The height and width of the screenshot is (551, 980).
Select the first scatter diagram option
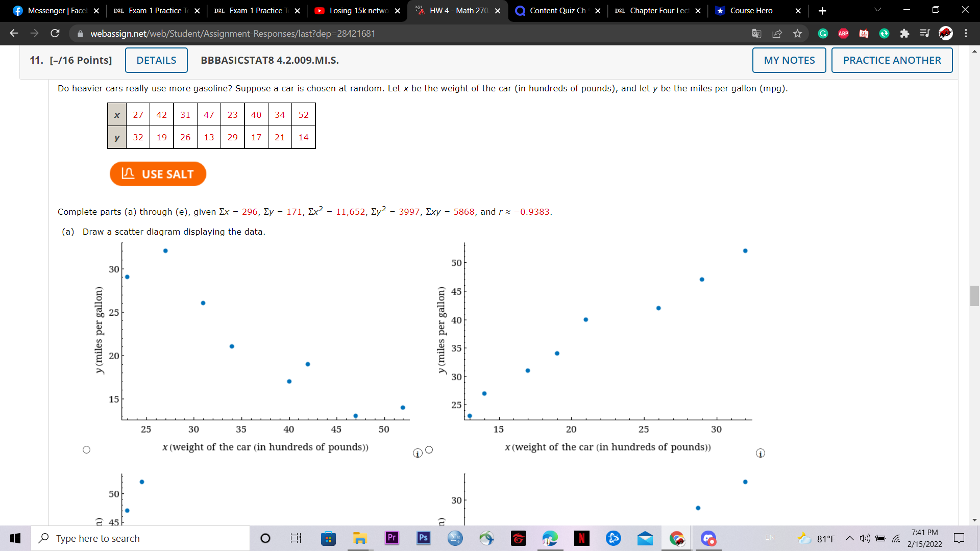(87, 449)
